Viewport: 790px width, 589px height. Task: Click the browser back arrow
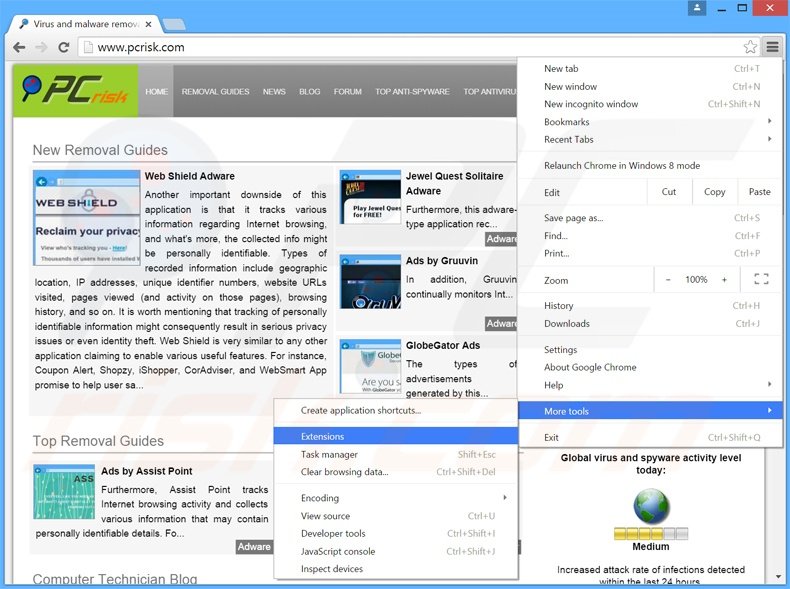(19, 47)
